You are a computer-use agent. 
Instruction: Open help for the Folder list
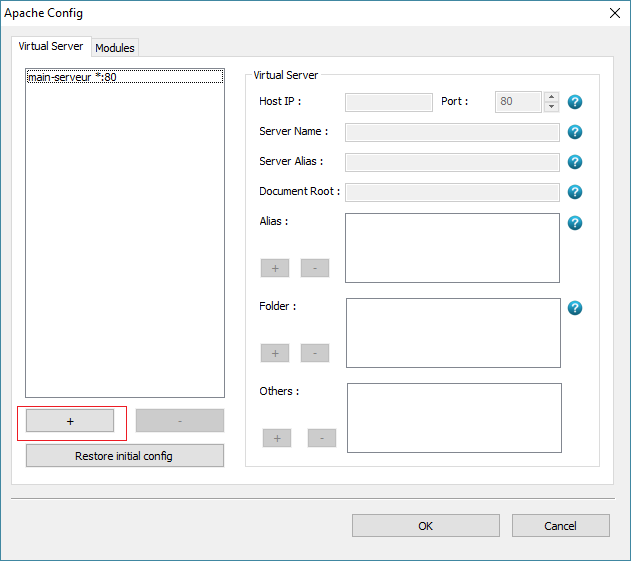pyautogui.click(x=575, y=308)
